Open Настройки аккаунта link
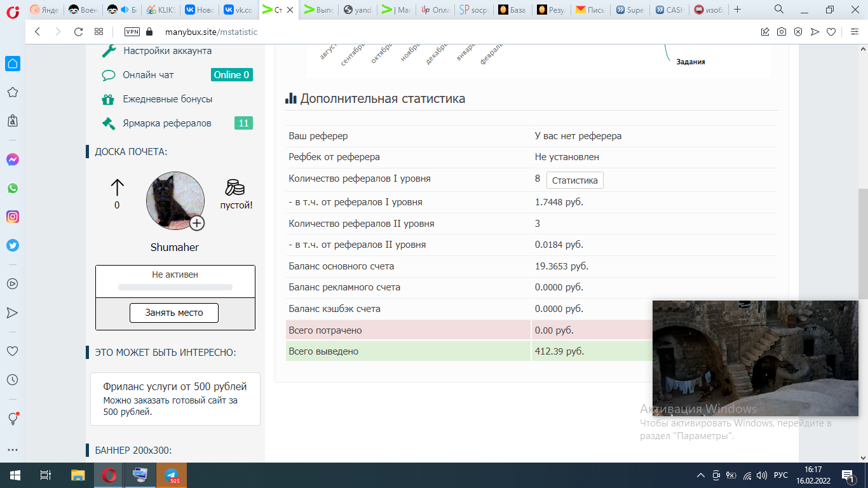Image resolution: width=868 pixels, height=488 pixels. tap(168, 51)
